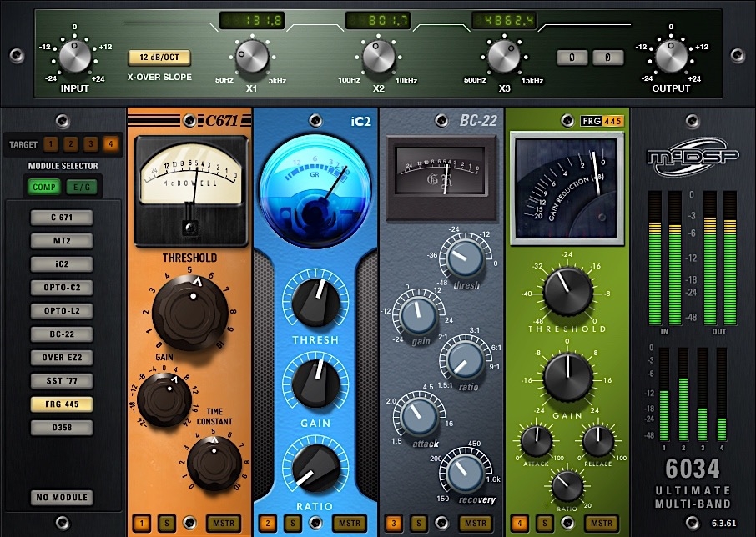Click the BC-22 GR meter
Image resolution: width=756 pixels, height=537 pixels.
[441, 178]
